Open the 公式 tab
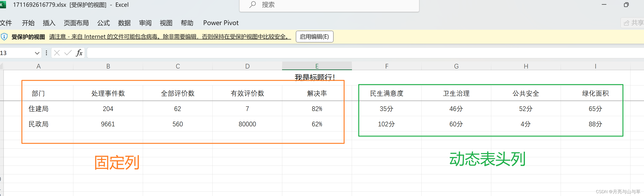The width and height of the screenshot is (644, 196). [104, 23]
